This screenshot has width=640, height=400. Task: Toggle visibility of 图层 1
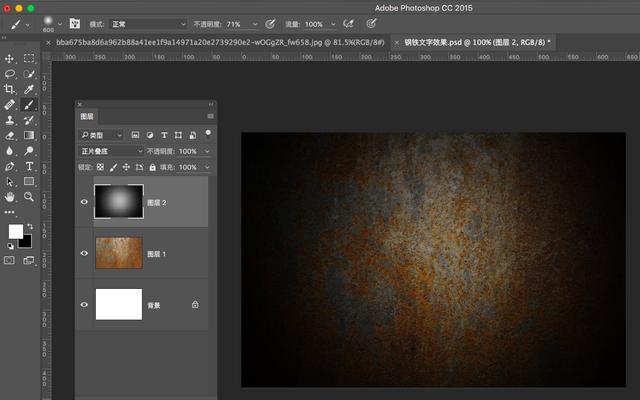[84, 253]
